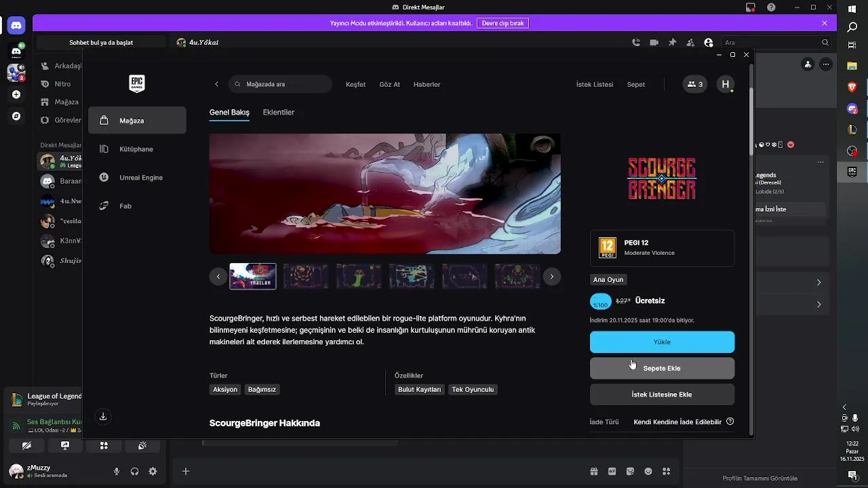This screenshot has height=488, width=868.
Task: Switch to the Eklentiler tab
Action: click(x=279, y=113)
